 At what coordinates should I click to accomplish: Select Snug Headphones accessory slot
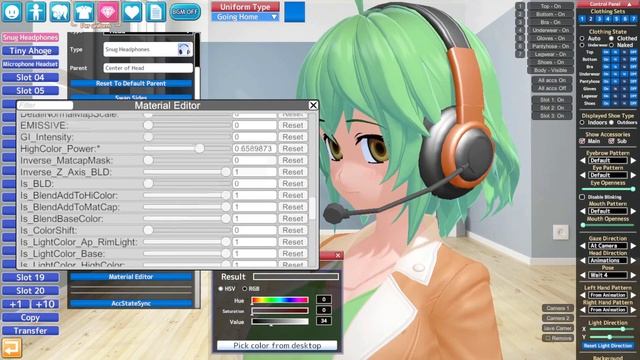[x=30, y=37]
